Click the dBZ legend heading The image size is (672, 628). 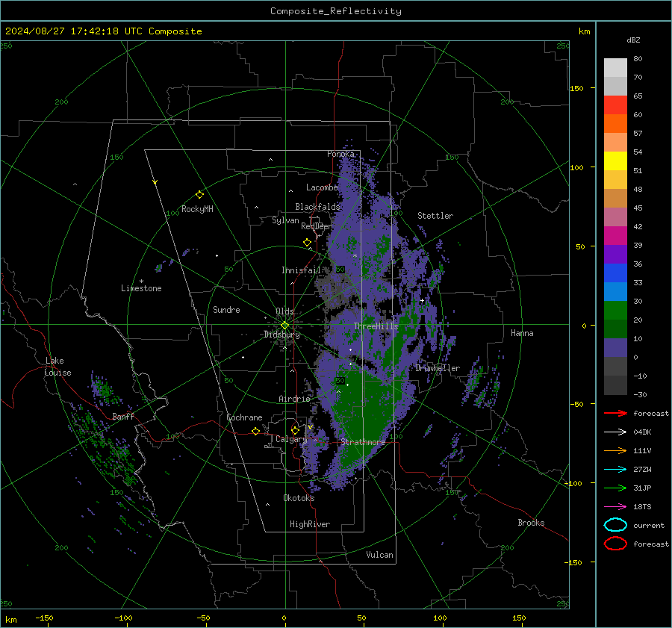pos(633,40)
